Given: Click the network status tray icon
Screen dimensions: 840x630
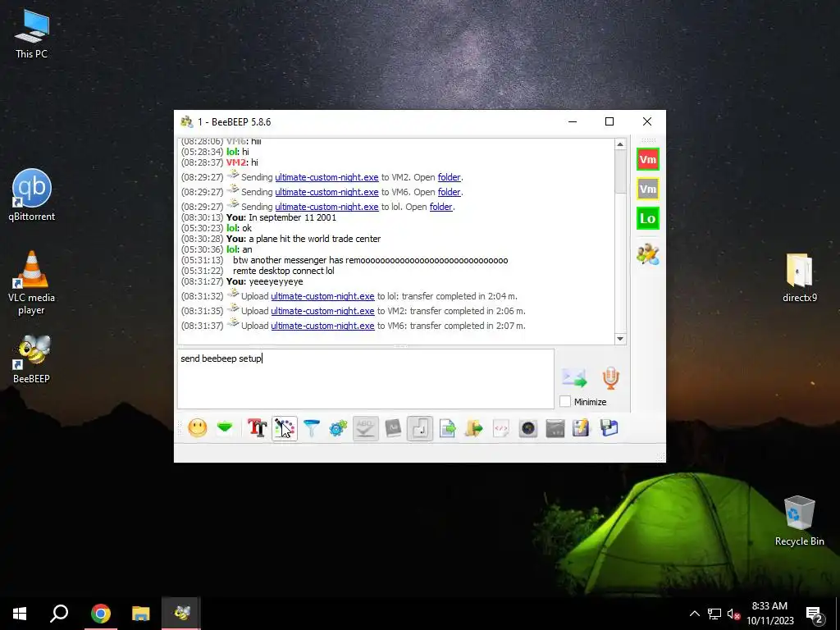Looking at the screenshot, I should click(x=714, y=614).
